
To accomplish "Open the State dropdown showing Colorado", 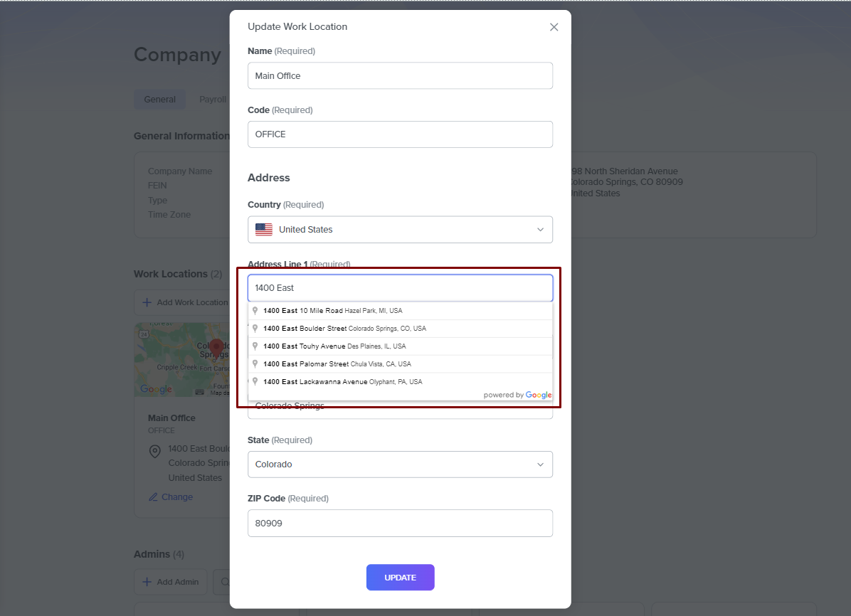I will coord(400,464).
